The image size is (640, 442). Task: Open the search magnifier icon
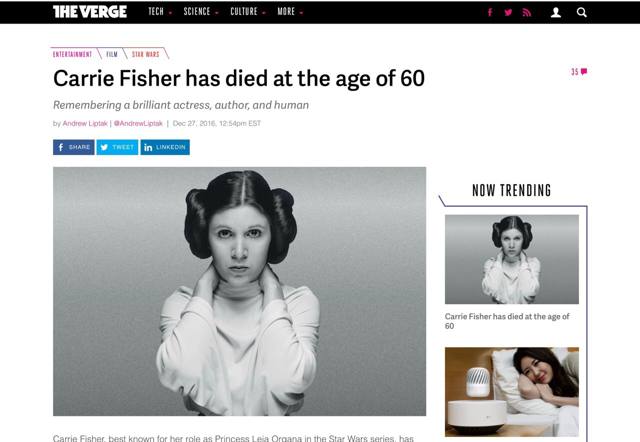(x=582, y=13)
